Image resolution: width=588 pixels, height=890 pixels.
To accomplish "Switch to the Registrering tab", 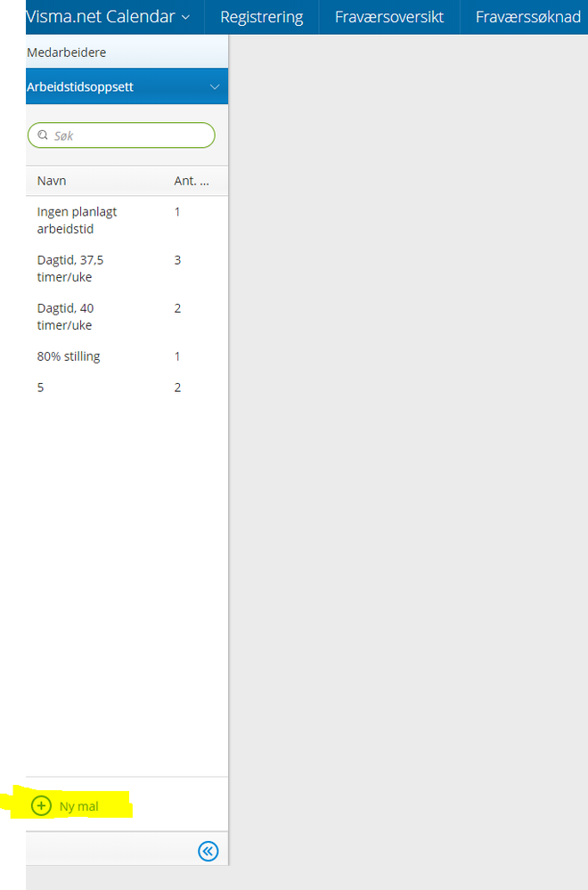I will (x=261, y=17).
